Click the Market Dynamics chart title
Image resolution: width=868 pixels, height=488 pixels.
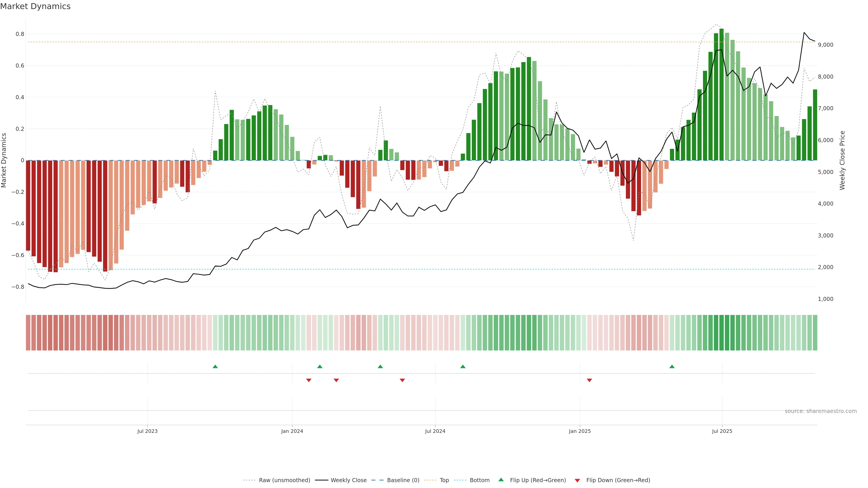pos(35,6)
